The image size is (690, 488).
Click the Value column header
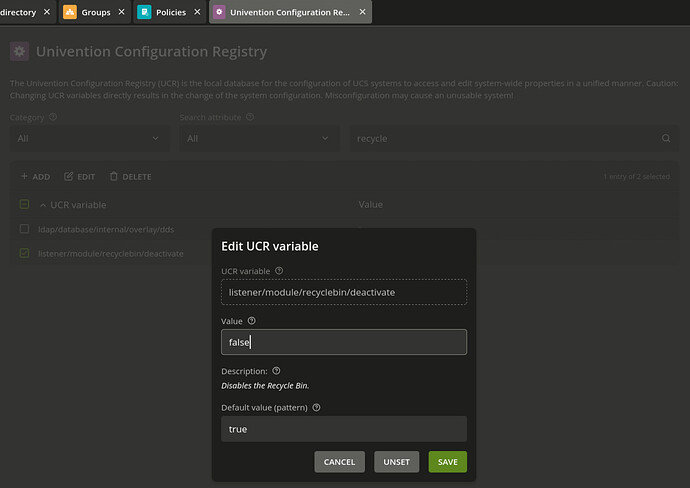371,205
